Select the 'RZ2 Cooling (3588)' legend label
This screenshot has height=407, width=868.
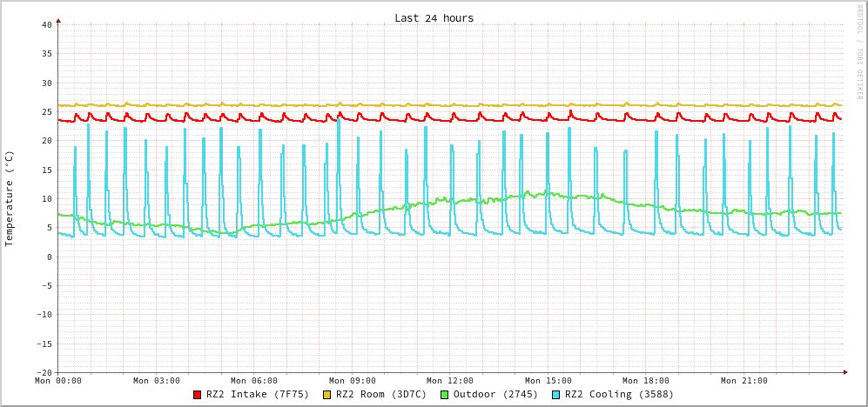coord(619,395)
